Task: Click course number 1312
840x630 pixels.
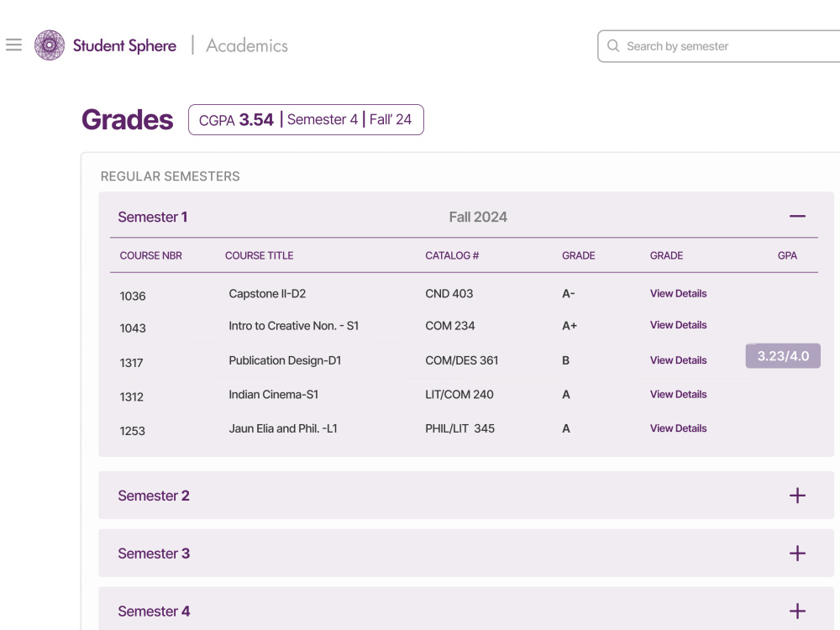Action: click(131, 397)
